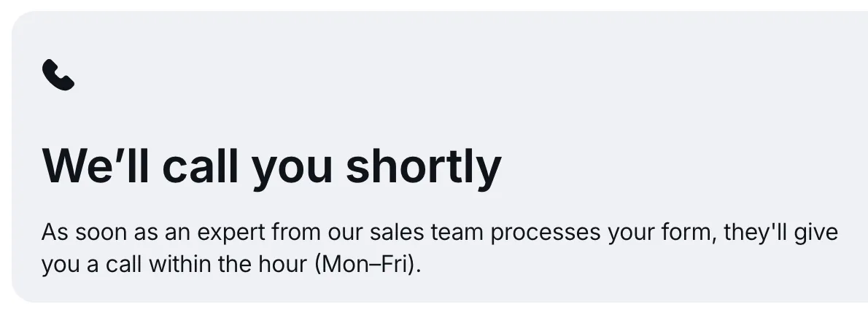
Task: Click the "We'll call you shortly" heading
Action: click(x=271, y=166)
